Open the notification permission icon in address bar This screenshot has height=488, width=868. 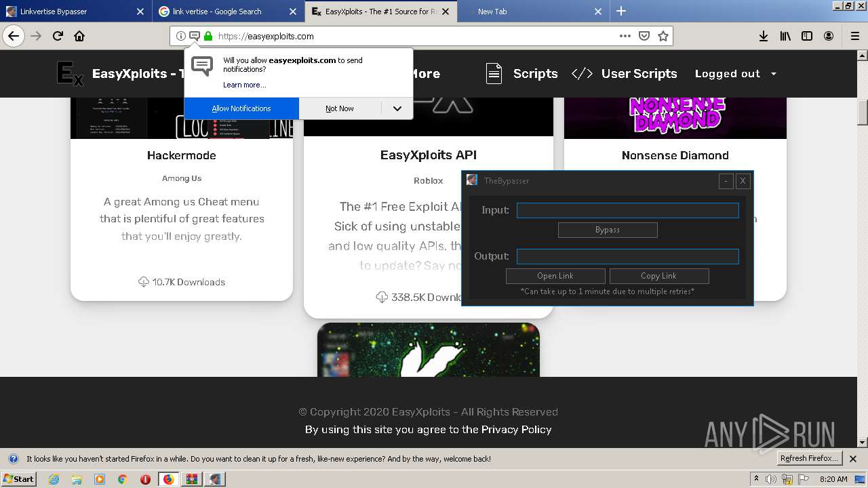click(x=194, y=36)
